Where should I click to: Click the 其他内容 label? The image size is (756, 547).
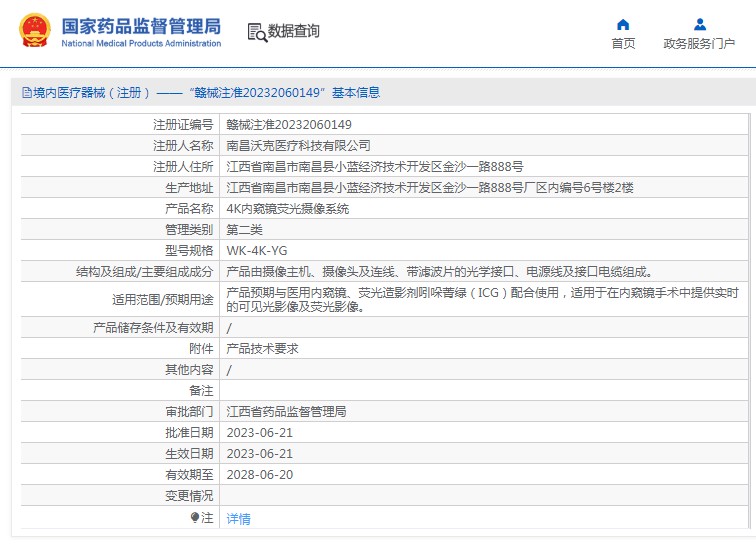(189, 370)
